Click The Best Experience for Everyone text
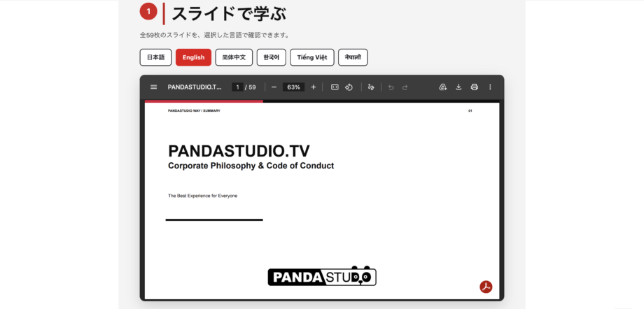 202,196
